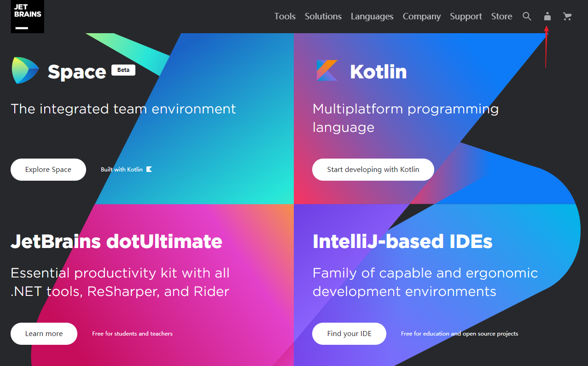The width and height of the screenshot is (588, 366).
Task: Click the Beta badge next to Space
Action: point(123,70)
